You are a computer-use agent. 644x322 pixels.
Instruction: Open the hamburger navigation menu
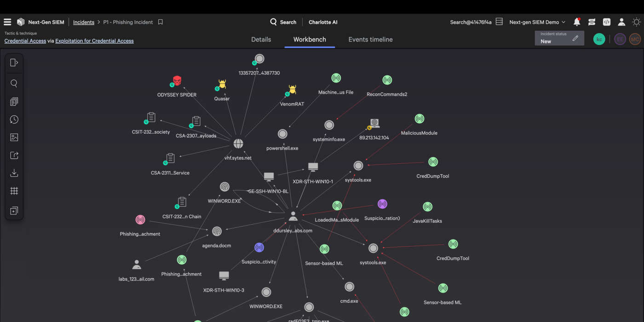tap(7, 22)
